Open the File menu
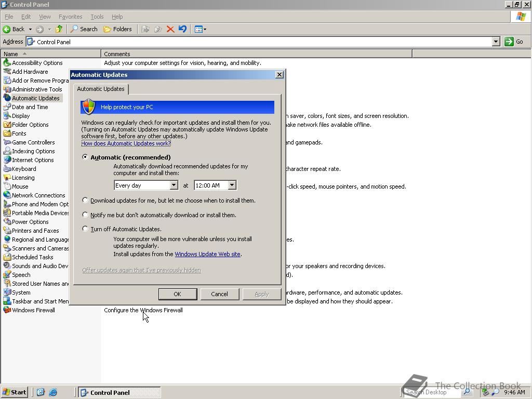Image resolution: width=532 pixels, height=399 pixels. tap(9, 17)
